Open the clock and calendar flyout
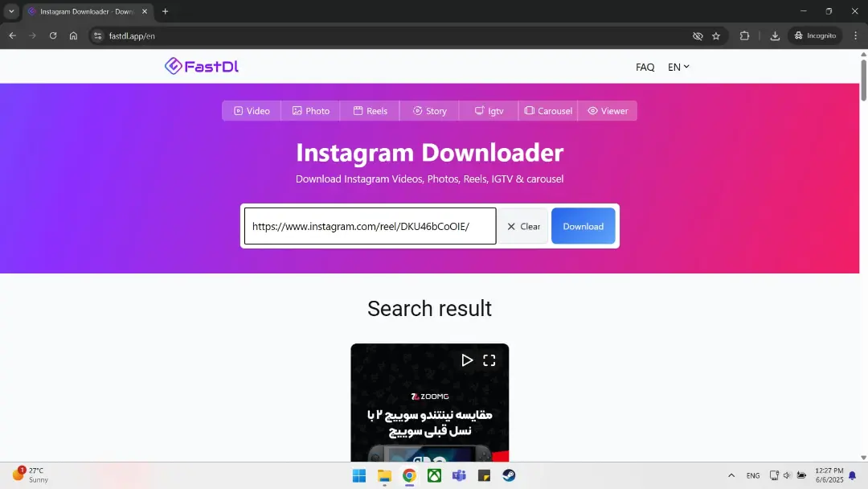Image resolution: width=868 pixels, height=489 pixels. (x=829, y=475)
